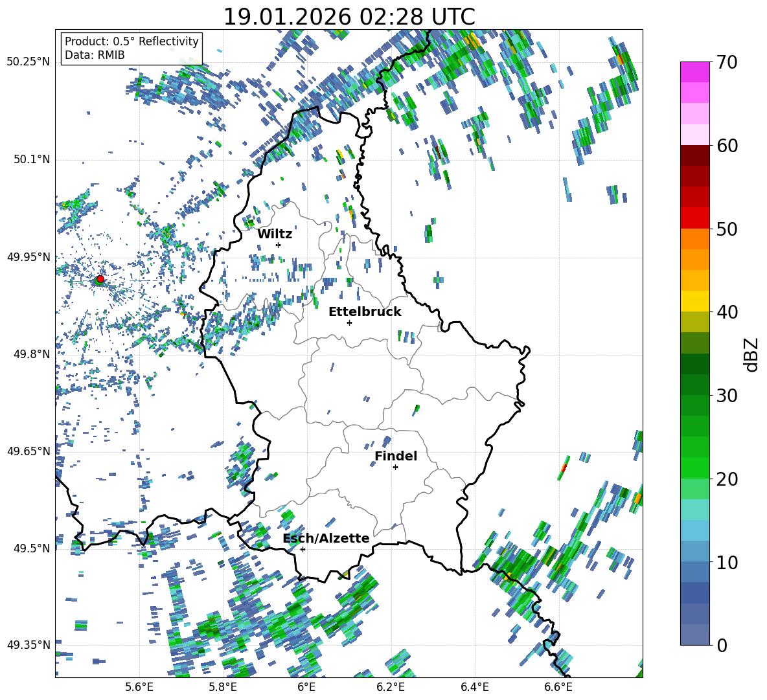
Task: Click the 20 label on the colorbar
Action: click(727, 479)
